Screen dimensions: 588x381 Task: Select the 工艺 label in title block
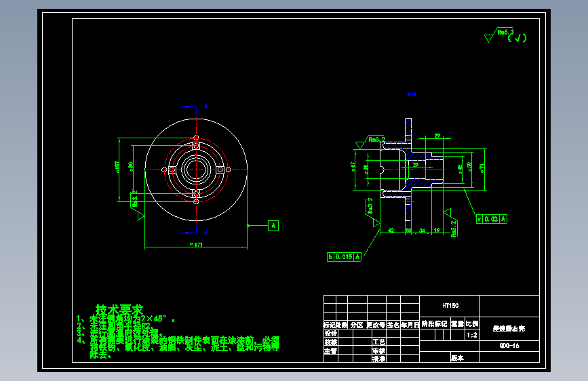378,342
